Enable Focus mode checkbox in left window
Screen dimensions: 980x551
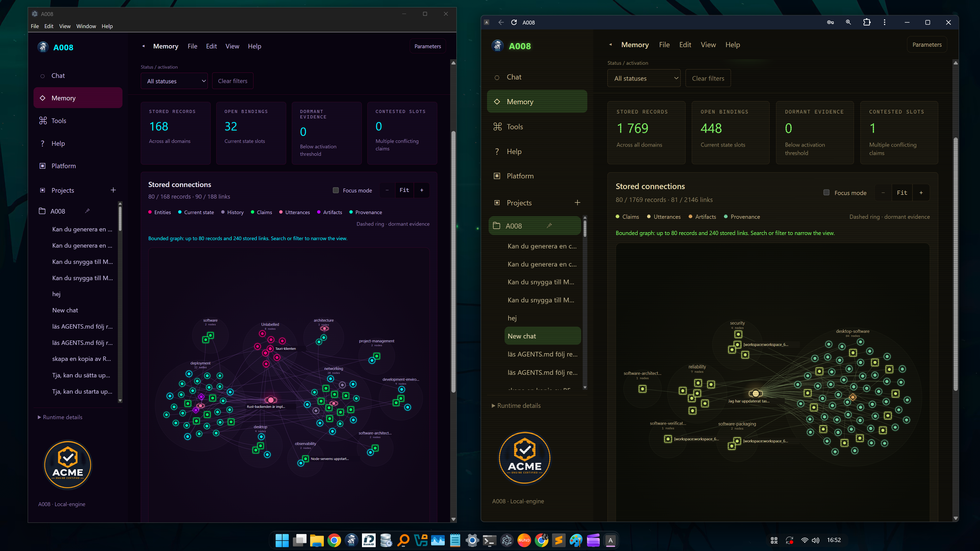[x=335, y=190]
